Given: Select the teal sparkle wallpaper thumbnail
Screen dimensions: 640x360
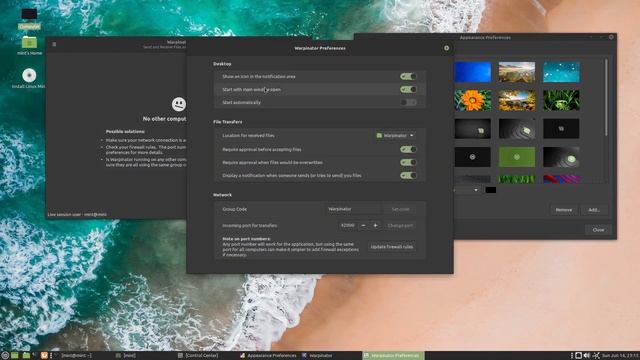Looking at the screenshot, I should pos(561,72).
